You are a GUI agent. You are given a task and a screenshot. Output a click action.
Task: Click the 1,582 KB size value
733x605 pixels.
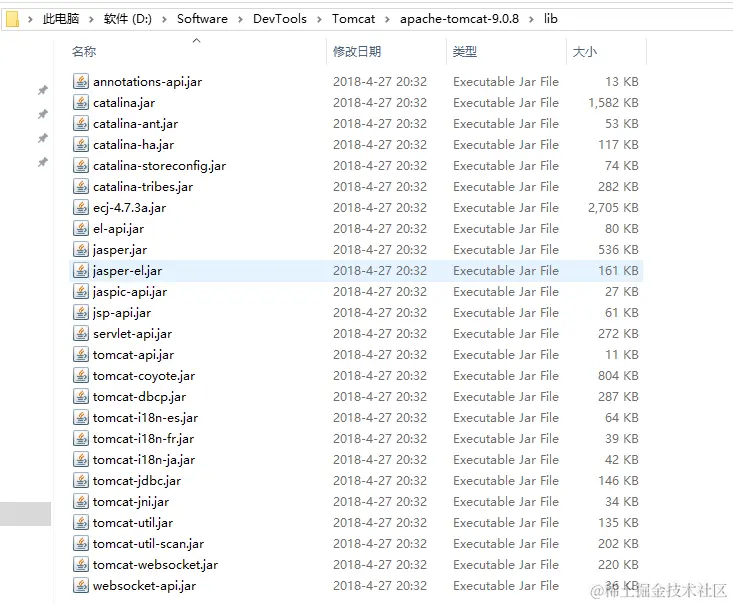(x=613, y=102)
